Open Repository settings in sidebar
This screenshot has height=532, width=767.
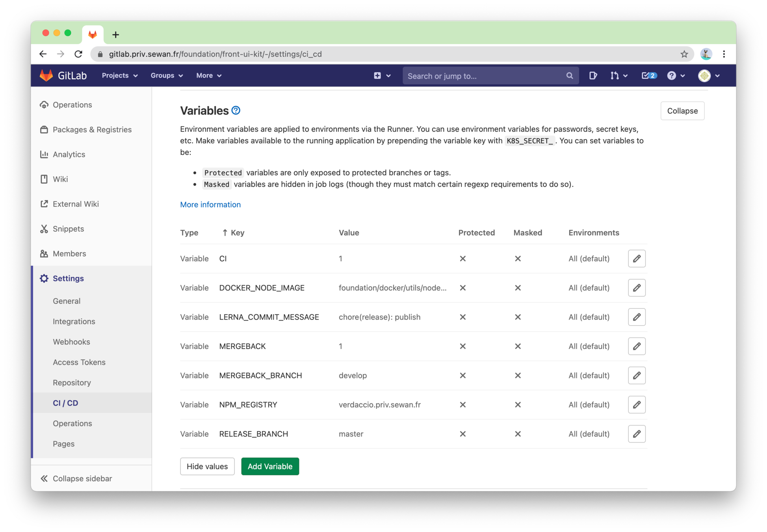(x=72, y=383)
